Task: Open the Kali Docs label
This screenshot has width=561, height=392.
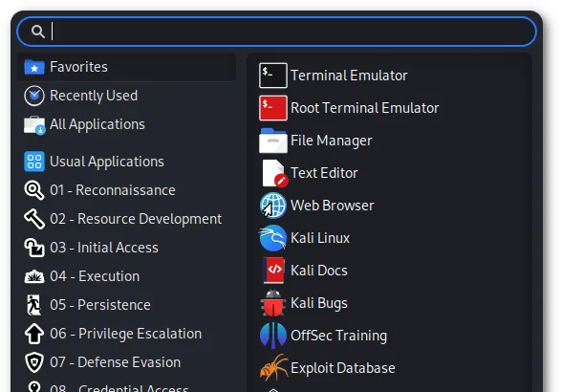Action: pos(319,271)
